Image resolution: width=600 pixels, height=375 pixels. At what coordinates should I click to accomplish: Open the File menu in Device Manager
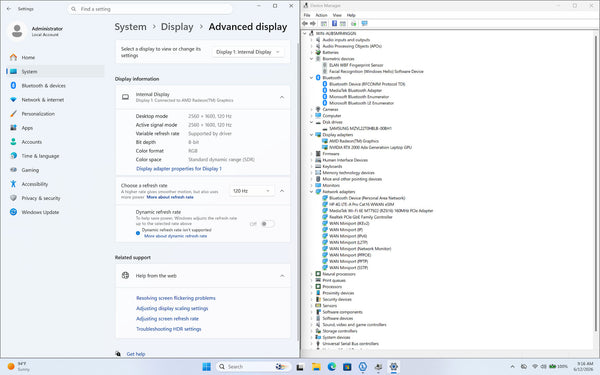pyautogui.click(x=307, y=15)
